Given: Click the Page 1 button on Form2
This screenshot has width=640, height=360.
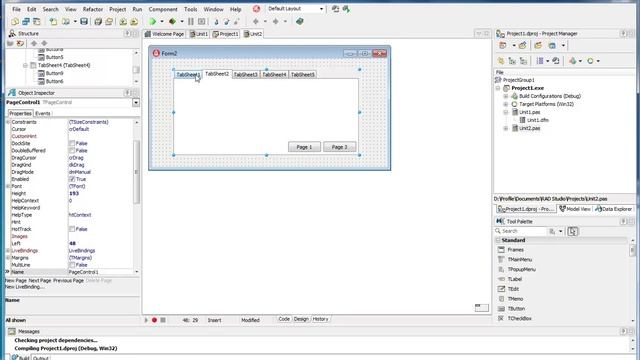Looking at the screenshot, I should tap(304, 147).
